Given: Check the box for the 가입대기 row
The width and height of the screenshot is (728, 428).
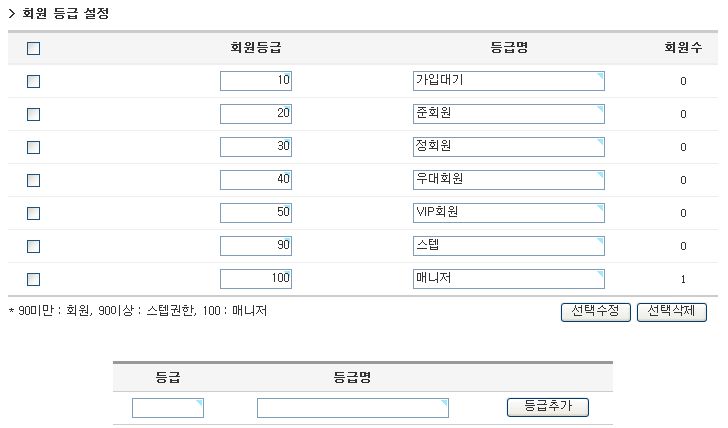Looking at the screenshot, I should [33, 81].
